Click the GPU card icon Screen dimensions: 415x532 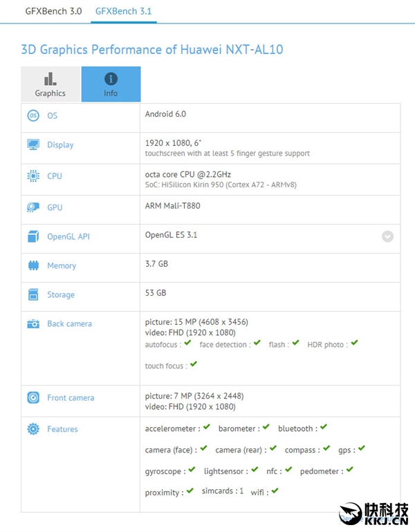point(33,207)
